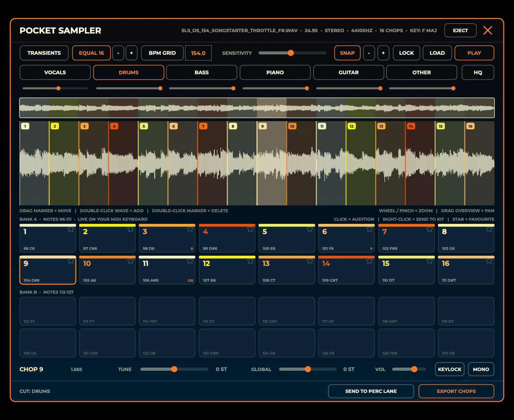514x420 pixels.
Task: Click LOAD to load a sample
Action: (x=437, y=53)
